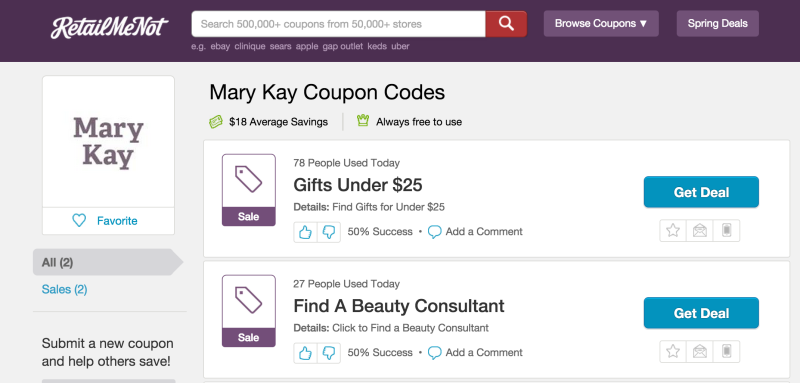Click the red search magnifier button

click(506, 24)
